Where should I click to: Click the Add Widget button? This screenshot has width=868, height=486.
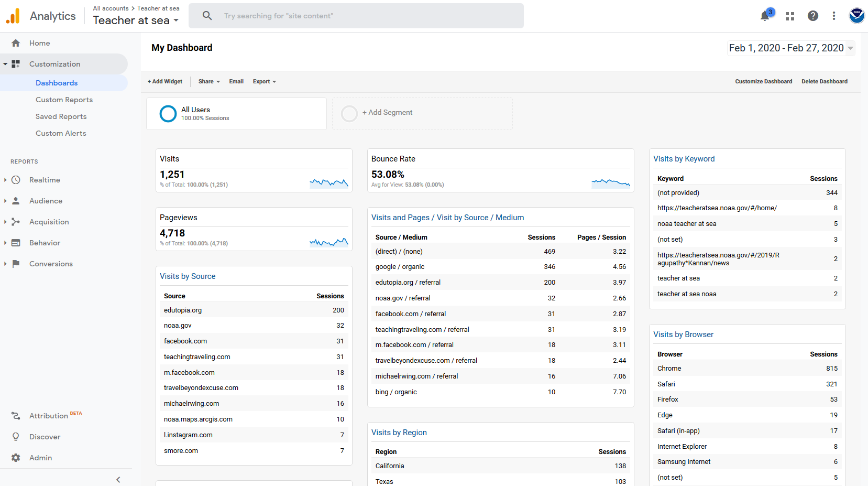coord(164,81)
